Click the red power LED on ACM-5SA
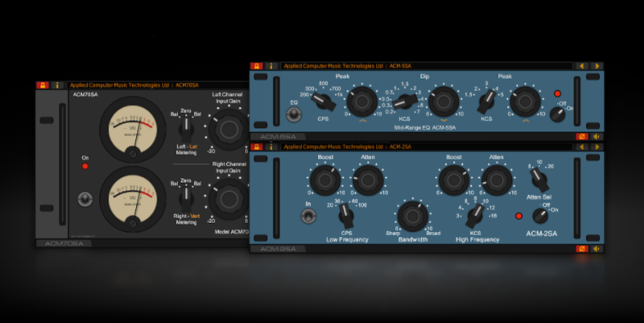Viewport: 644px width, 323px height. click(557, 93)
